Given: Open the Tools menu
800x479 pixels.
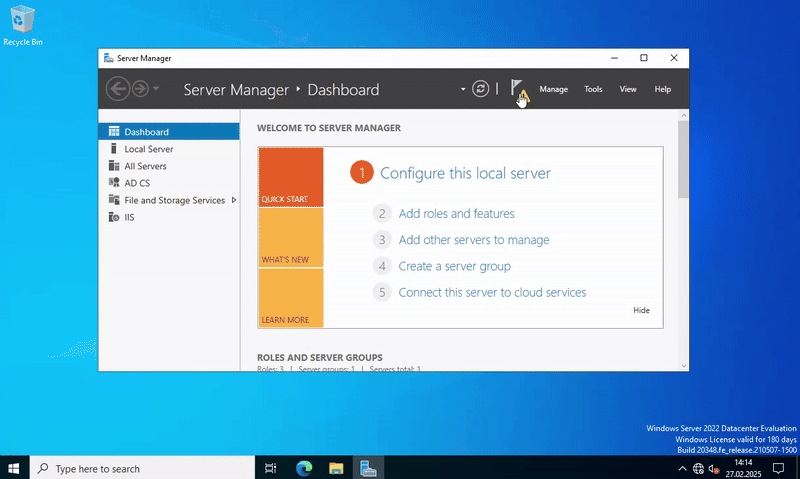Looking at the screenshot, I should pos(593,89).
